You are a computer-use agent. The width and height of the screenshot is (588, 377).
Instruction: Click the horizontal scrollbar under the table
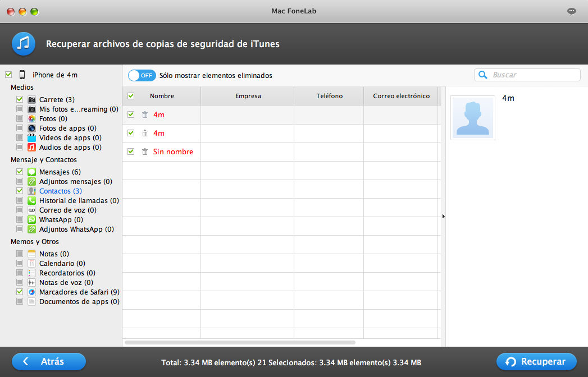240,343
